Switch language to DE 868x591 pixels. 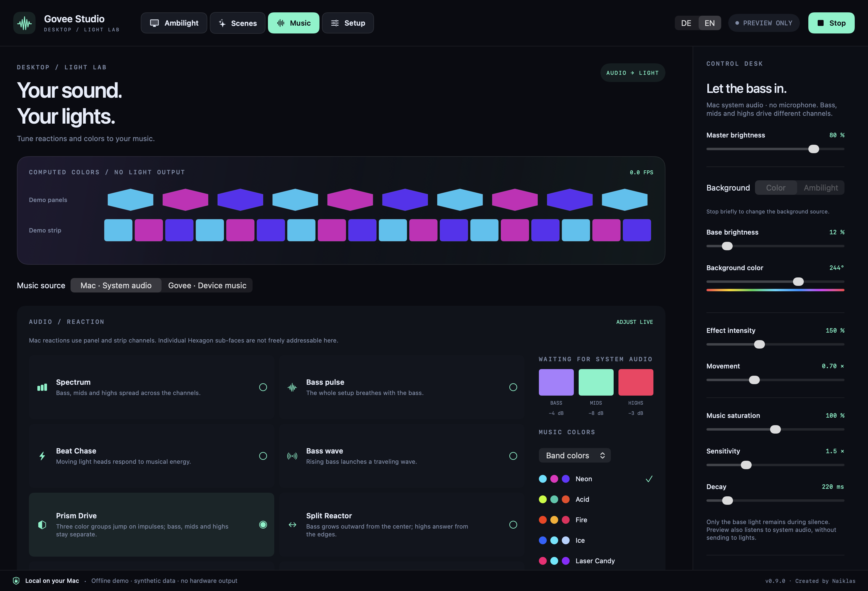(686, 23)
